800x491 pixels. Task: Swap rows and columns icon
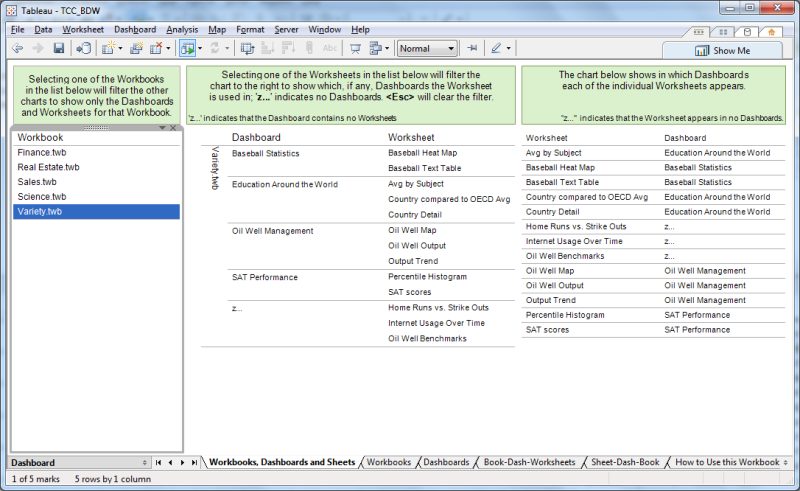(x=247, y=48)
